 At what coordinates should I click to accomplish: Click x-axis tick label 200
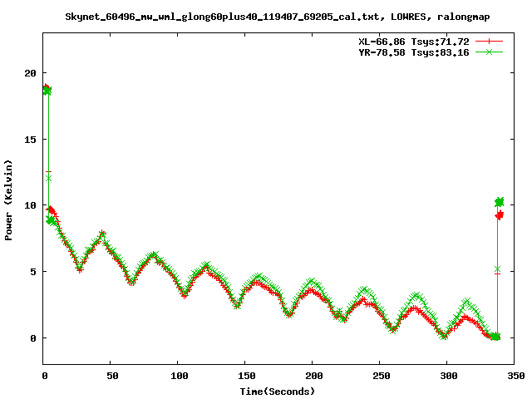(313, 376)
